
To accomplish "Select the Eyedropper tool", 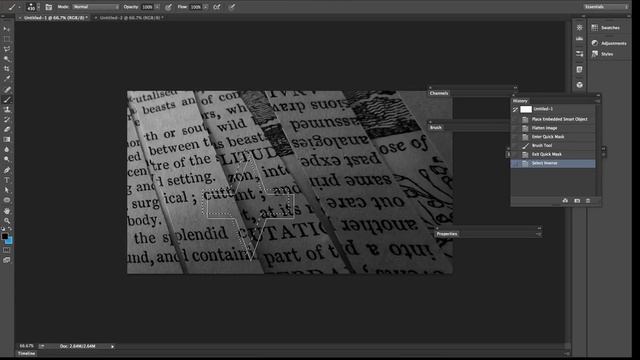I will (7, 78).
